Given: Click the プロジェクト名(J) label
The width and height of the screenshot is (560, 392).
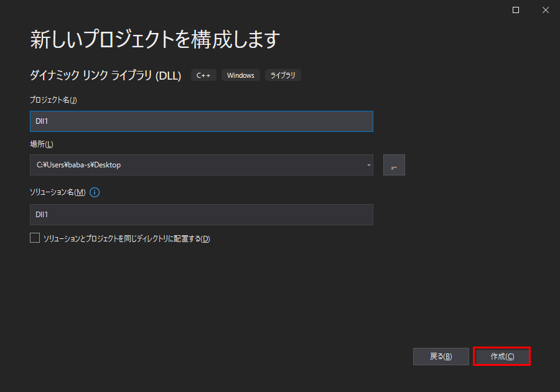Looking at the screenshot, I should (54, 100).
